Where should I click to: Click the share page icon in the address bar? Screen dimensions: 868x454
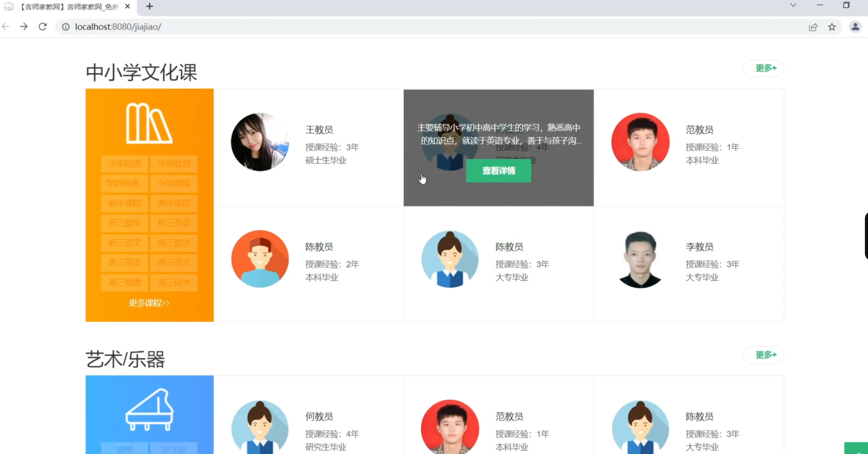(x=813, y=27)
